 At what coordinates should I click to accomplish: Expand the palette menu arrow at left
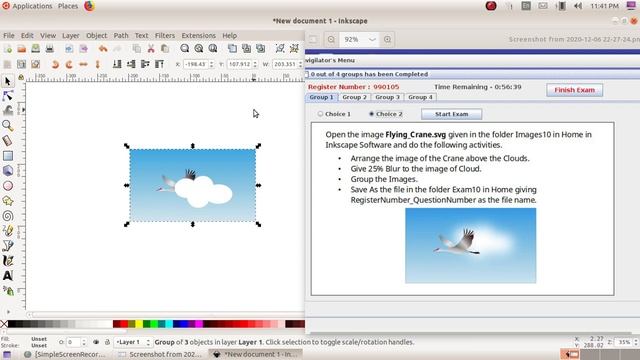click(9, 312)
